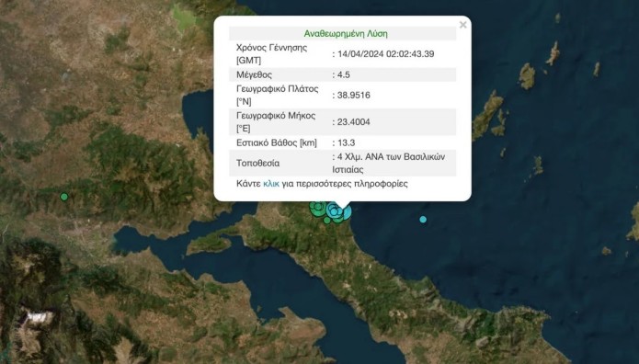Close the earthquake info popup

point(463,25)
